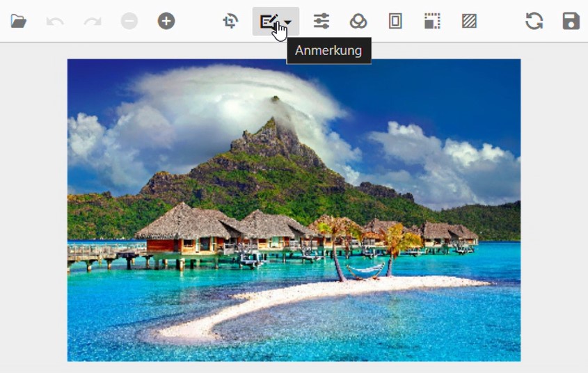The image size is (588, 373).
Task: Save the image with the floppy disk icon
Action: click(x=571, y=21)
